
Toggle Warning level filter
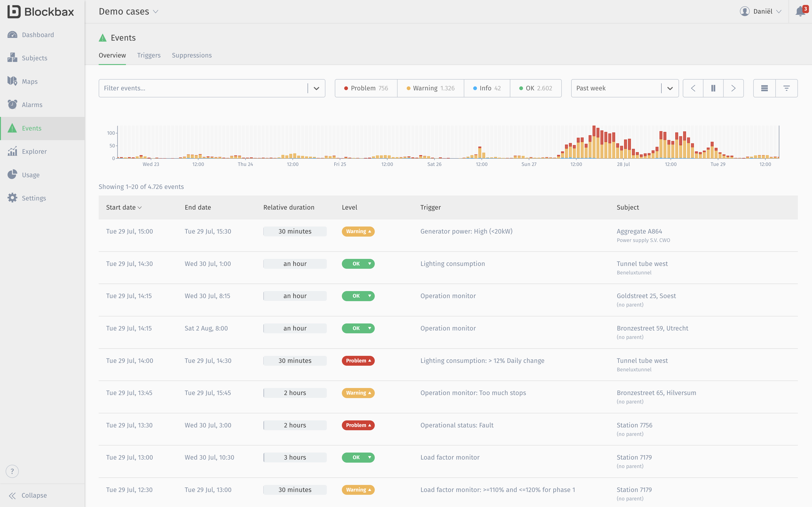[x=430, y=88]
